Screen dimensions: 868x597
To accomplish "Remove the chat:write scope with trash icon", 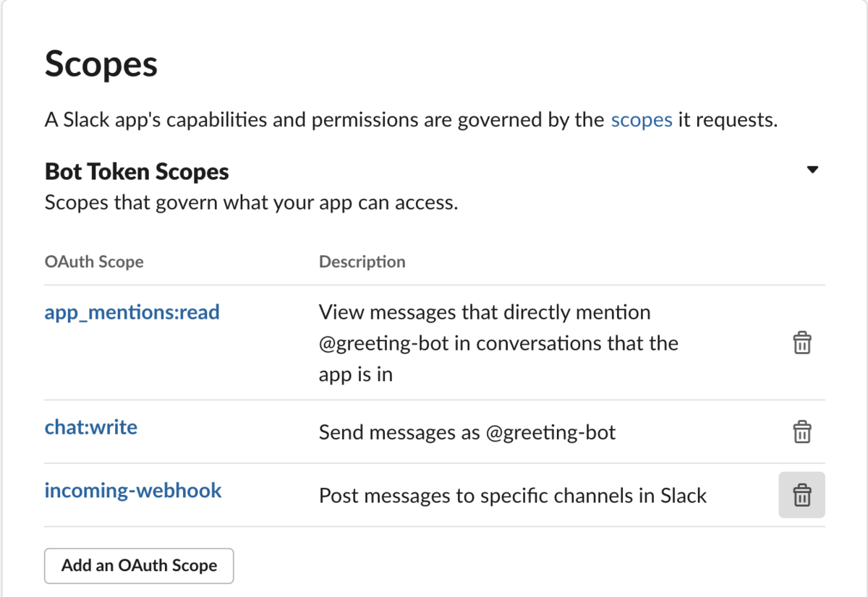I will tap(801, 432).
